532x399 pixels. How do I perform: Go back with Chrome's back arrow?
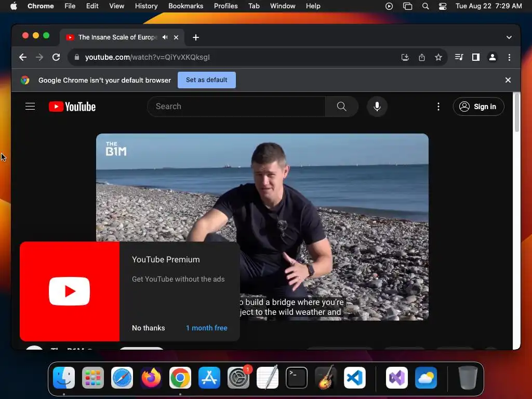tap(23, 57)
